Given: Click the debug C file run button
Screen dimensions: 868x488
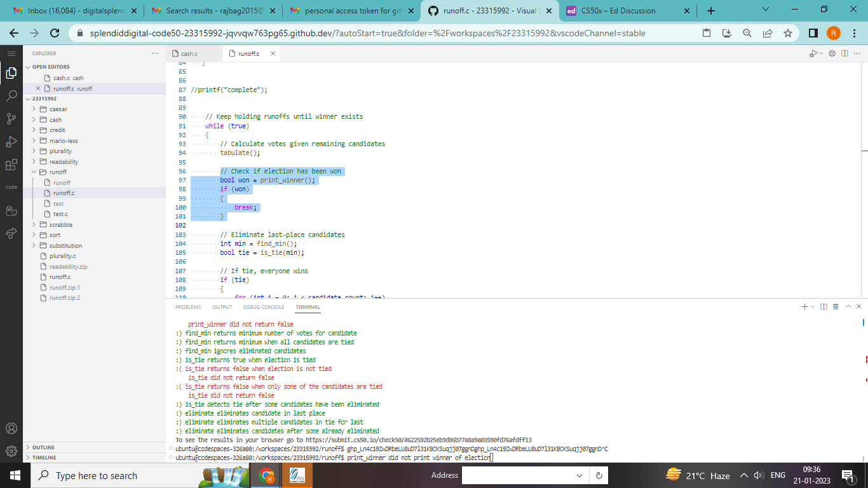Looking at the screenshot, I should (813, 53).
